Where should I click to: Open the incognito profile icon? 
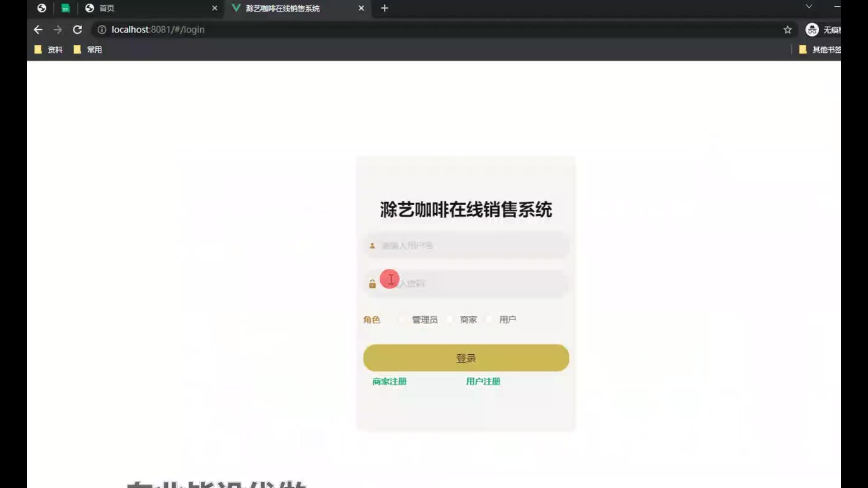(x=812, y=30)
